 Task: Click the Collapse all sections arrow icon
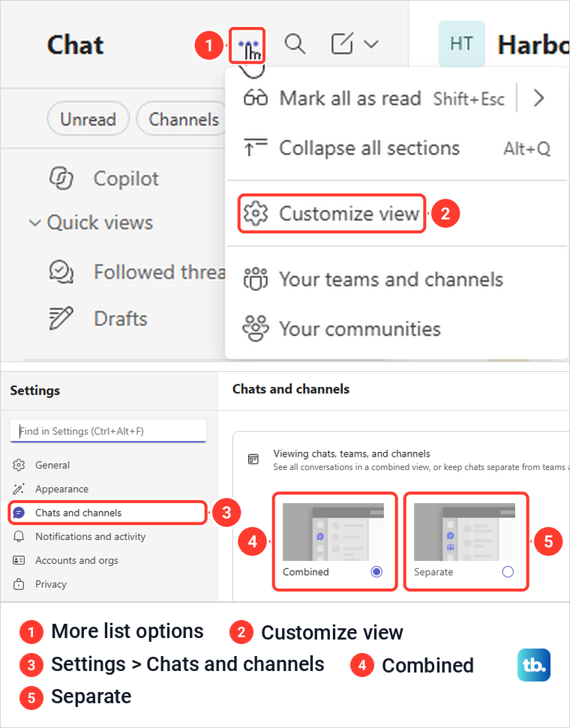(255, 148)
